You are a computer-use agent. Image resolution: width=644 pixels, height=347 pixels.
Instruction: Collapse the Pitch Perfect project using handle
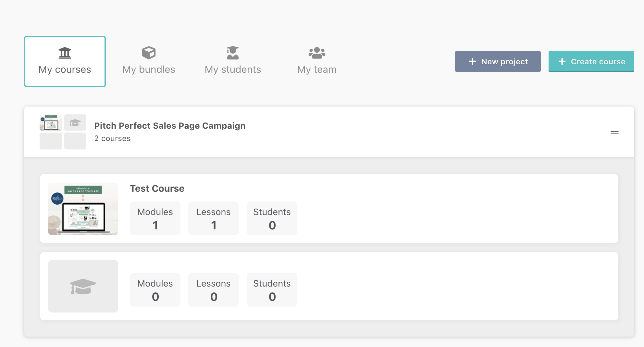[614, 132]
